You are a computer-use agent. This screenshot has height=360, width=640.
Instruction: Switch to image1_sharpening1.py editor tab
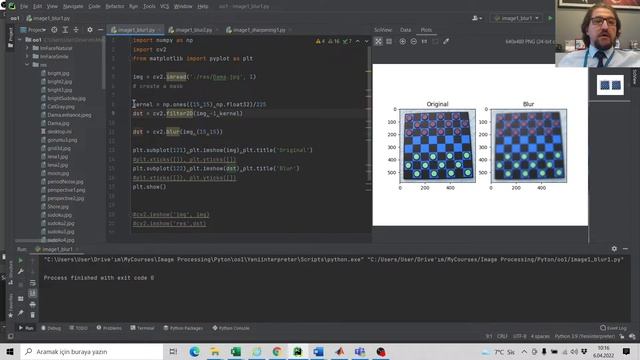[x=259, y=30]
